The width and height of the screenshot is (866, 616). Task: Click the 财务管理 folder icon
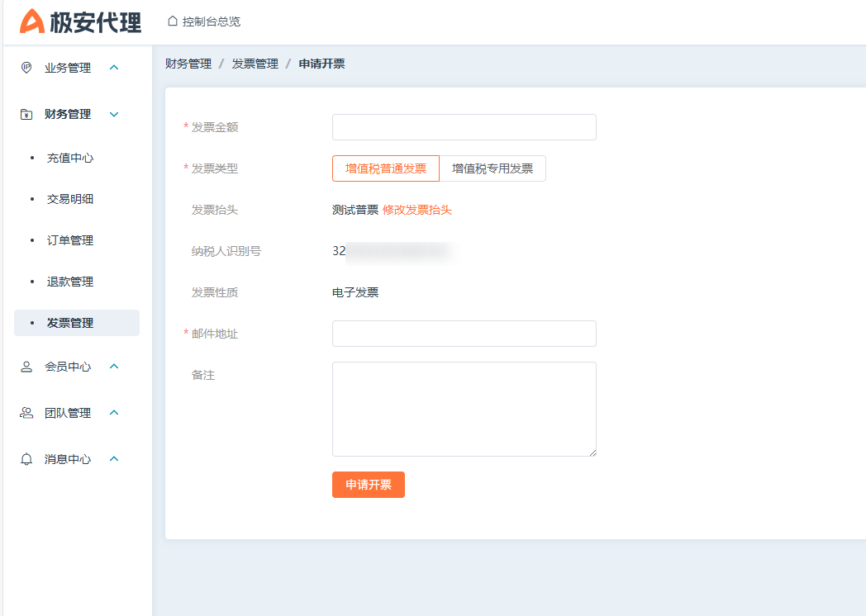pos(26,114)
